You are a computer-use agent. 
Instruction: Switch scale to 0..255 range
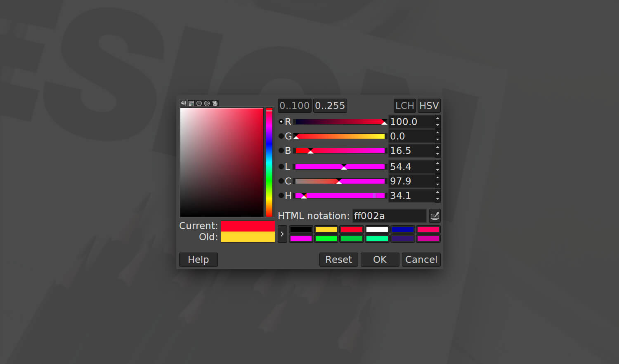pos(330,106)
